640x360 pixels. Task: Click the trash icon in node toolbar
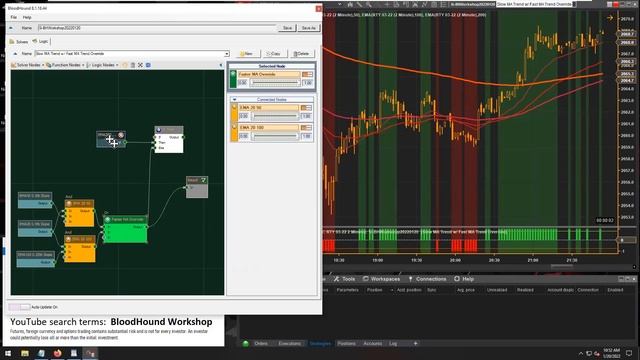tap(133, 65)
